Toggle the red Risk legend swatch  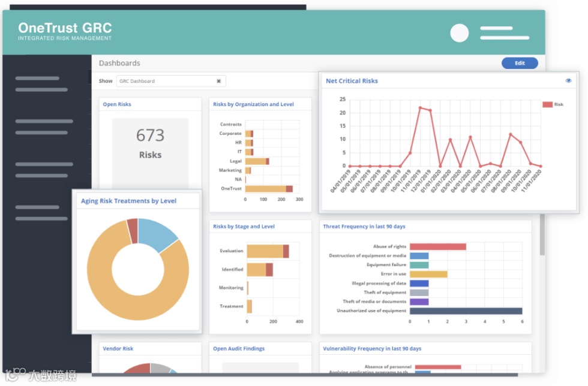[x=547, y=104]
